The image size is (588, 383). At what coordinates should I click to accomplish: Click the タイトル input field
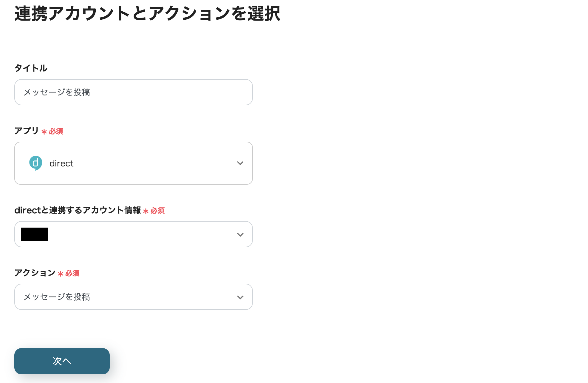[x=133, y=92]
